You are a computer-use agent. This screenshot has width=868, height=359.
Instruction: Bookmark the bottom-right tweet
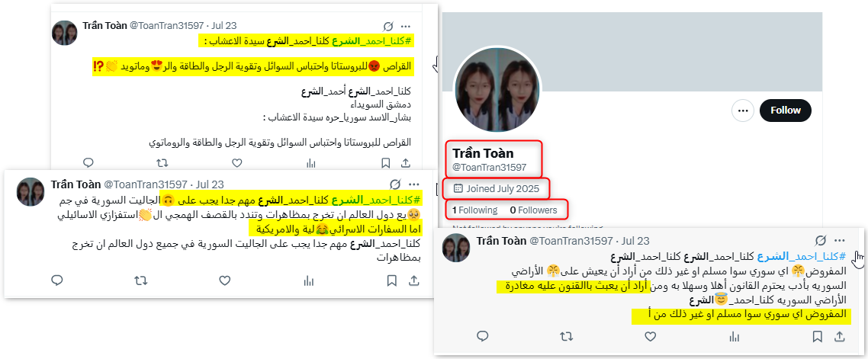(x=817, y=336)
